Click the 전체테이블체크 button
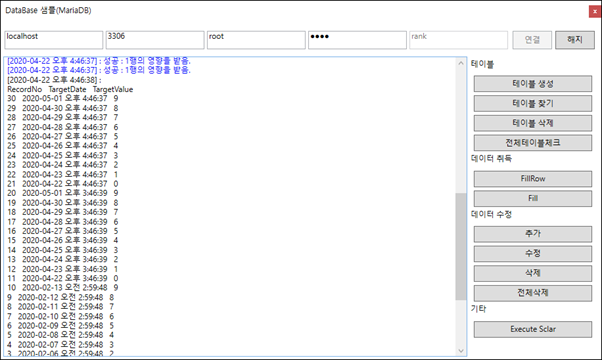The width and height of the screenshot is (602, 360). coord(533,143)
